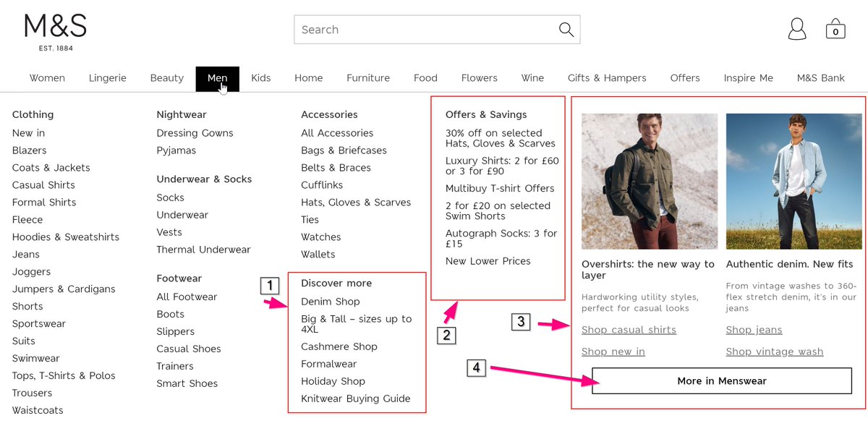Follow the Shop jeans link
Image resolution: width=868 pixels, height=426 pixels.
coord(754,330)
